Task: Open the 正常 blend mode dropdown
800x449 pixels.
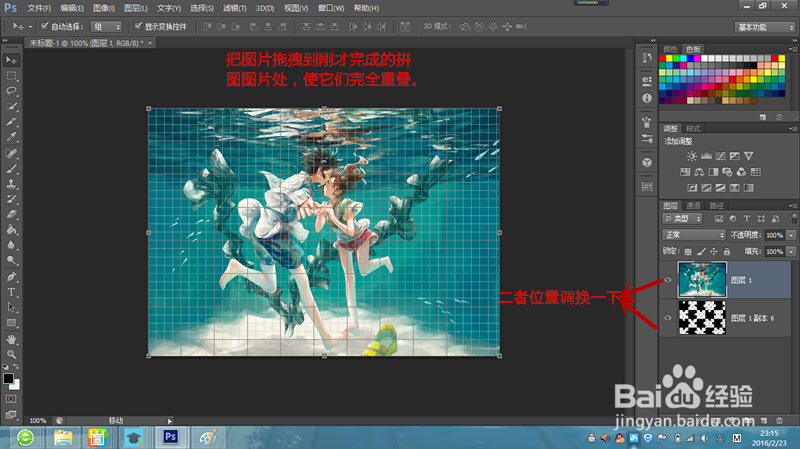Action: pyautogui.click(x=693, y=235)
